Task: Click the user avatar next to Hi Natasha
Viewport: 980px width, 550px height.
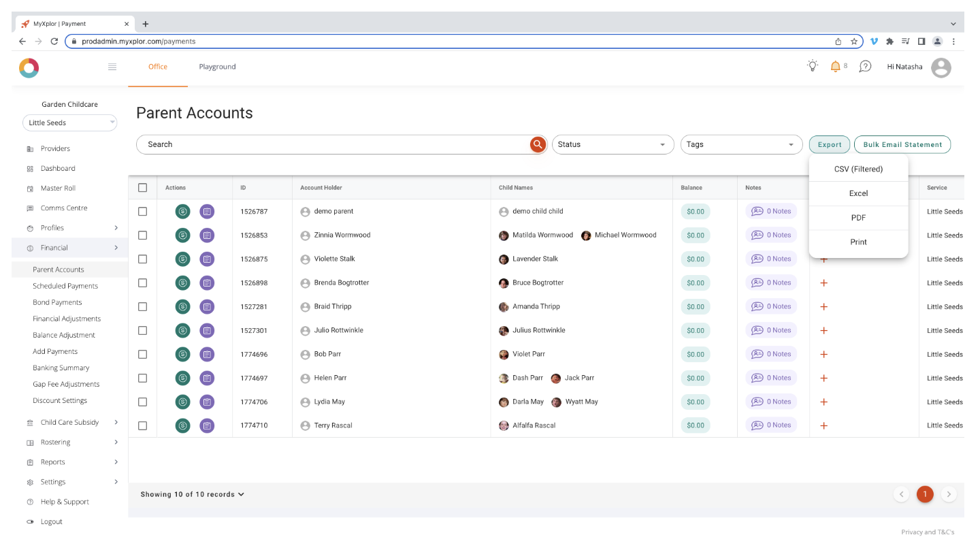Action: pyautogui.click(x=941, y=67)
